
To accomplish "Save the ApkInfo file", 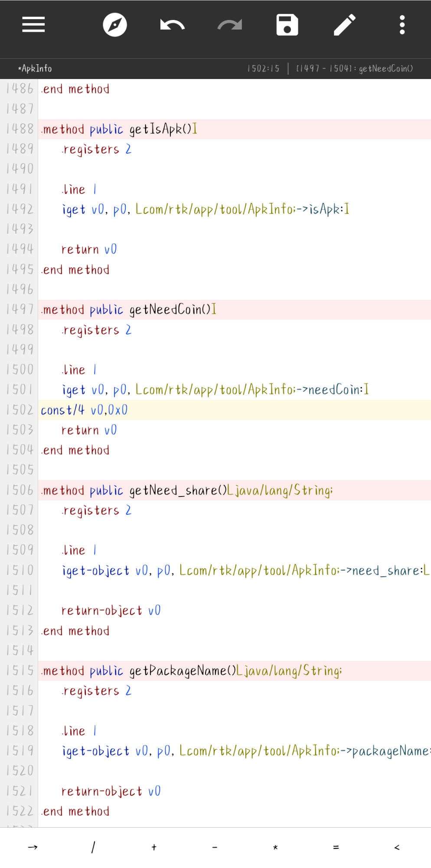I will tap(287, 25).
